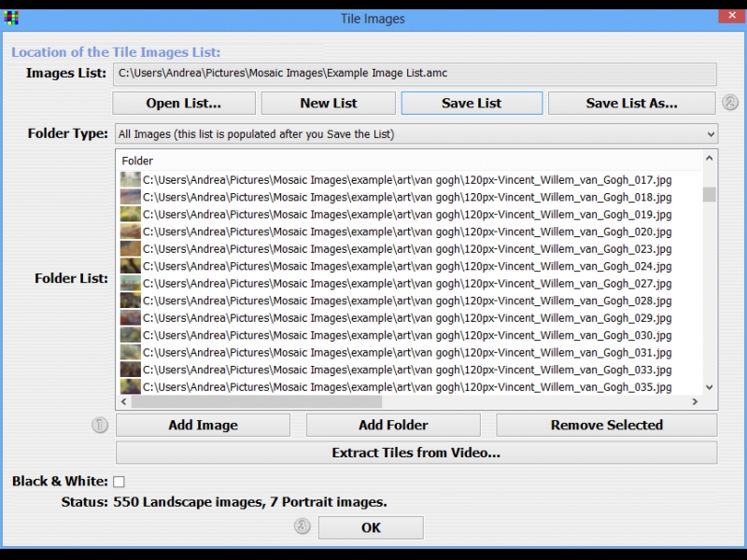The image size is (747, 560).
Task: Select thumbnail for van_Gogh_024.jpg
Action: [x=131, y=266]
